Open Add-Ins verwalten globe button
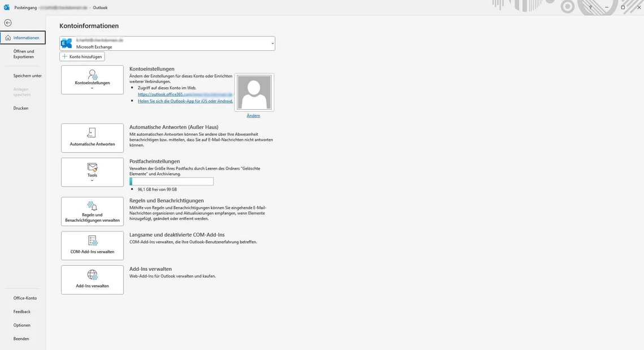The height and width of the screenshot is (350, 644). tap(92, 280)
